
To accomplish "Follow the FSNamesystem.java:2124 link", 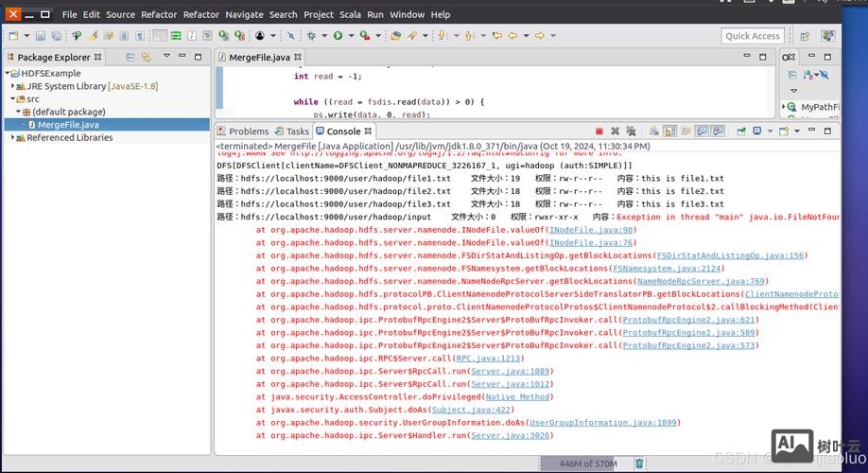I will [668, 269].
